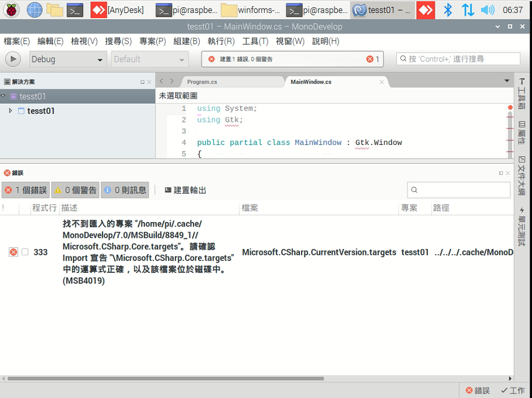
Task: Switch to the Program.cs tab
Action: pyautogui.click(x=202, y=82)
